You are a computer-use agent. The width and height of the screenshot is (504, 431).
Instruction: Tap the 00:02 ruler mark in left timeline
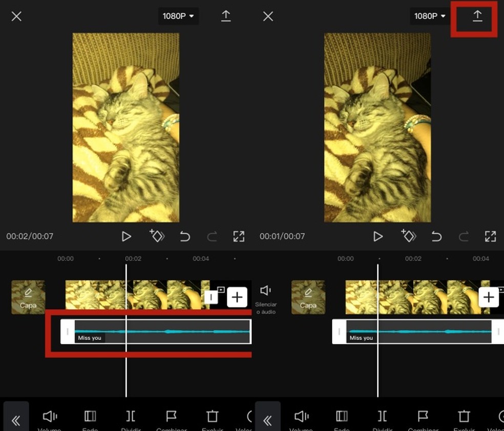tap(133, 258)
